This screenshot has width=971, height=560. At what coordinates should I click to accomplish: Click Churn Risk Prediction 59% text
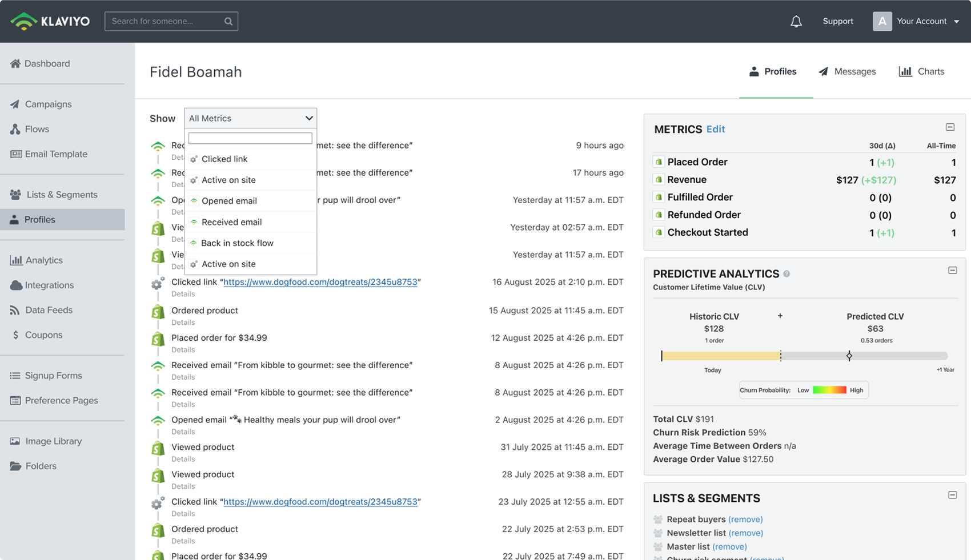pyautogui.click(x=710, y=433)
